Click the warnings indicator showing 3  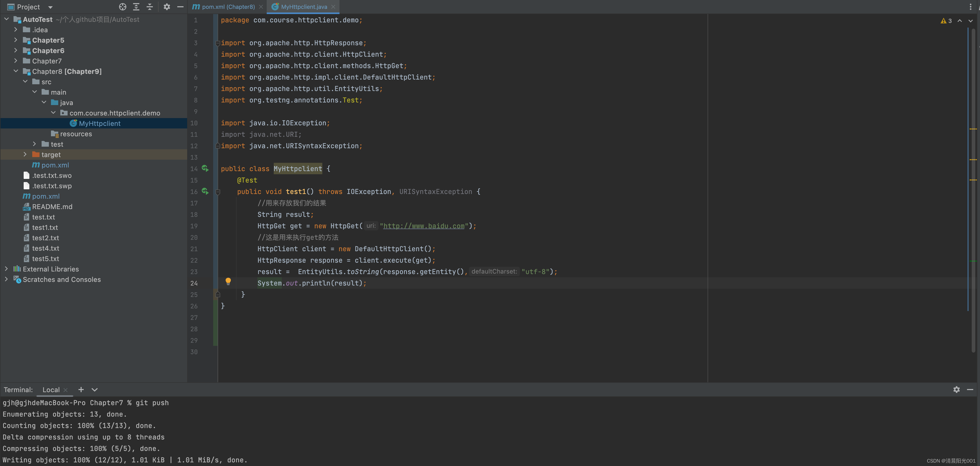946,21
